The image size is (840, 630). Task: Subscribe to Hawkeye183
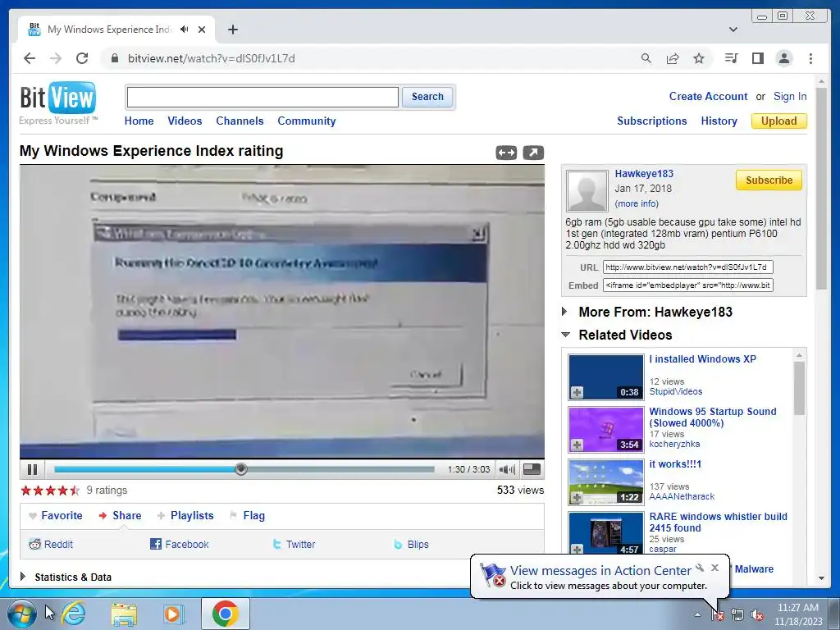coord(769,180)
